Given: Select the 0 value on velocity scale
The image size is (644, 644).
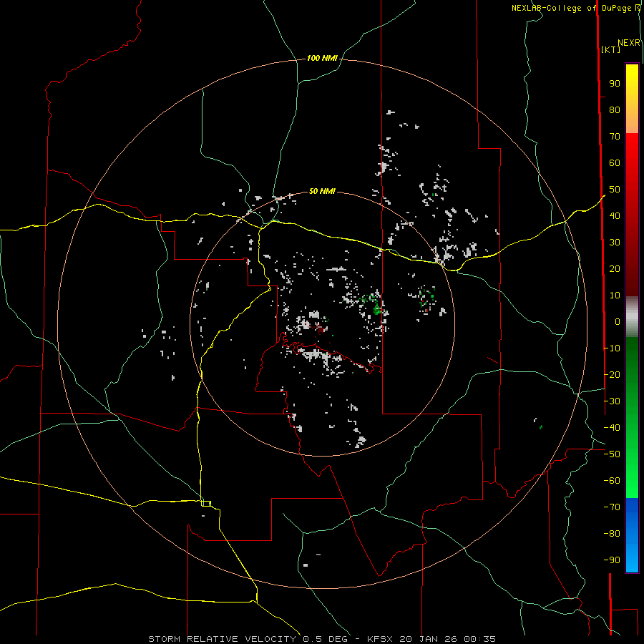Looking at the screenshot, I should click(x=618, y=322).
